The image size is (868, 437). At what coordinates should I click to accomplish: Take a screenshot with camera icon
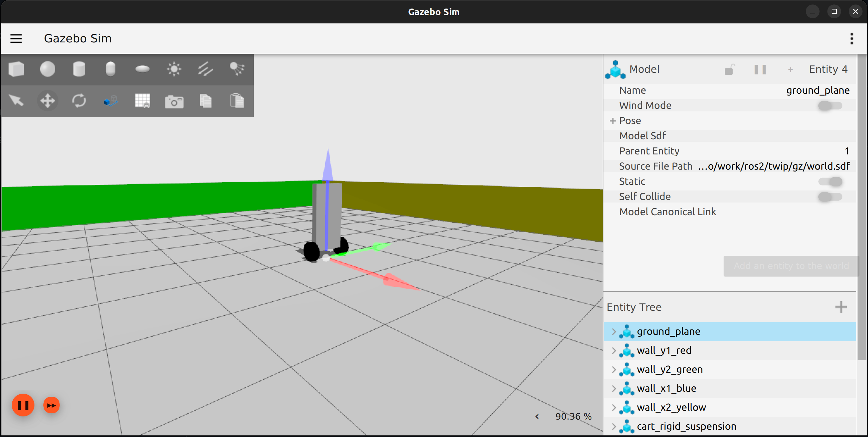174,101
